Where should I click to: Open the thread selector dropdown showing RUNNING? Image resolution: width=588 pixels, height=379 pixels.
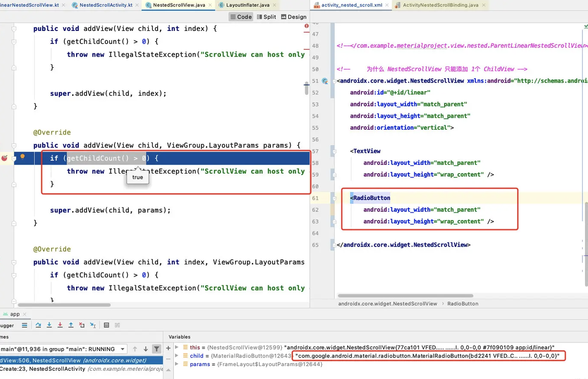63,349
